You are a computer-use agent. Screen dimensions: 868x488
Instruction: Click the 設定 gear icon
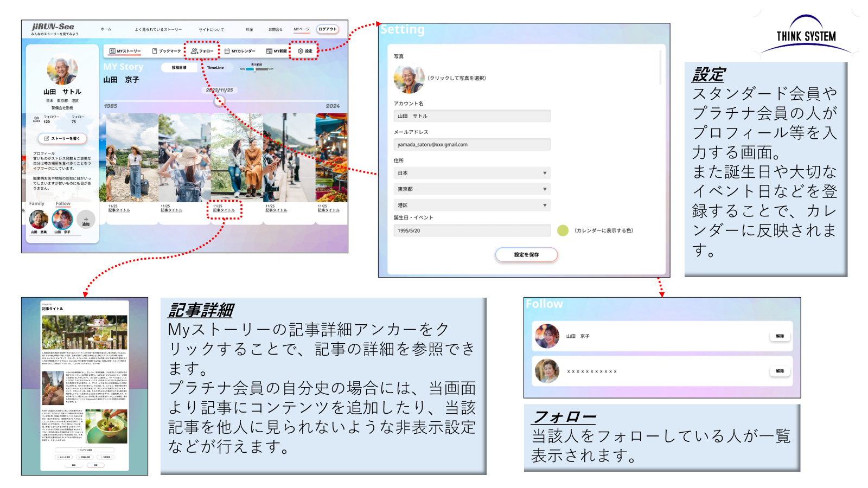[x=301, y=51]
